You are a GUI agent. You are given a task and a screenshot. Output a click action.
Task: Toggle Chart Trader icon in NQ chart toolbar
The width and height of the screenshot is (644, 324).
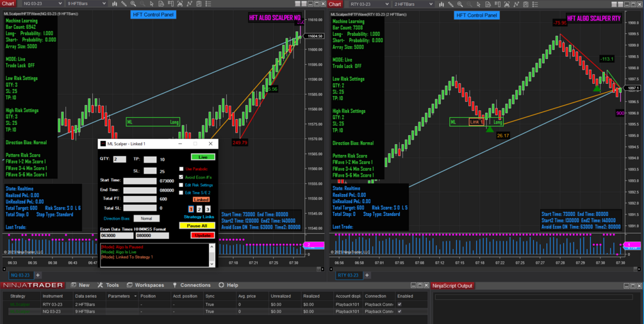[x=171, y=4]
